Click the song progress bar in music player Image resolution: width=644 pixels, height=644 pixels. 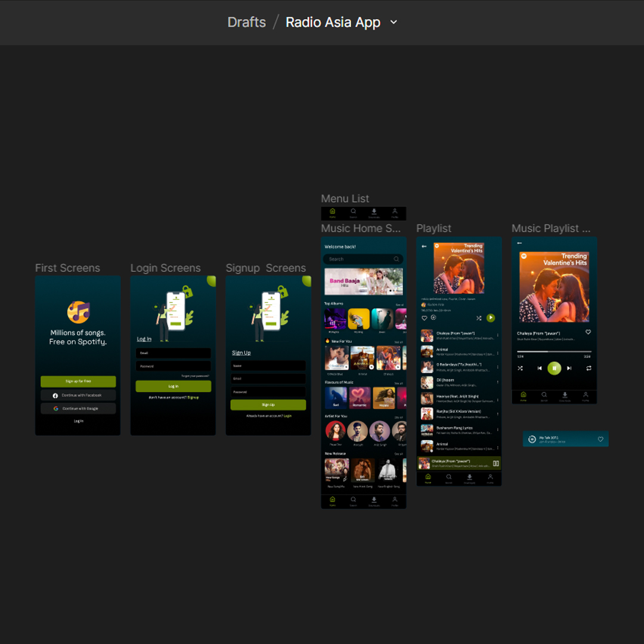point(554,352)
